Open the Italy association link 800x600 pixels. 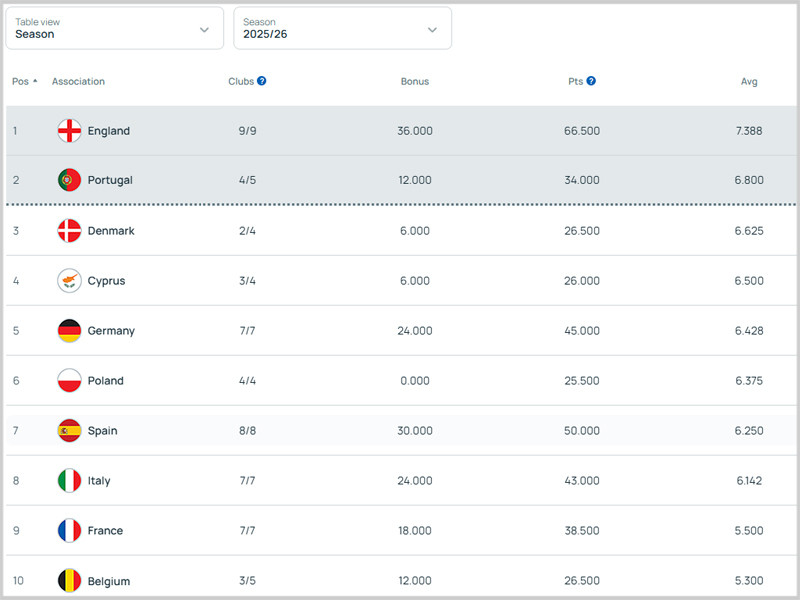pyautogui.click(x=99, y=481)
